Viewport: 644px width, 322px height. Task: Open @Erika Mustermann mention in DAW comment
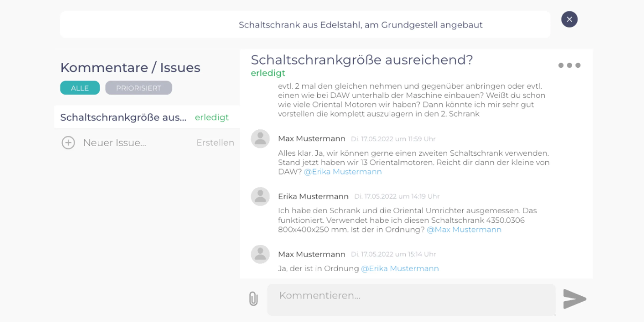pos(343,172)
